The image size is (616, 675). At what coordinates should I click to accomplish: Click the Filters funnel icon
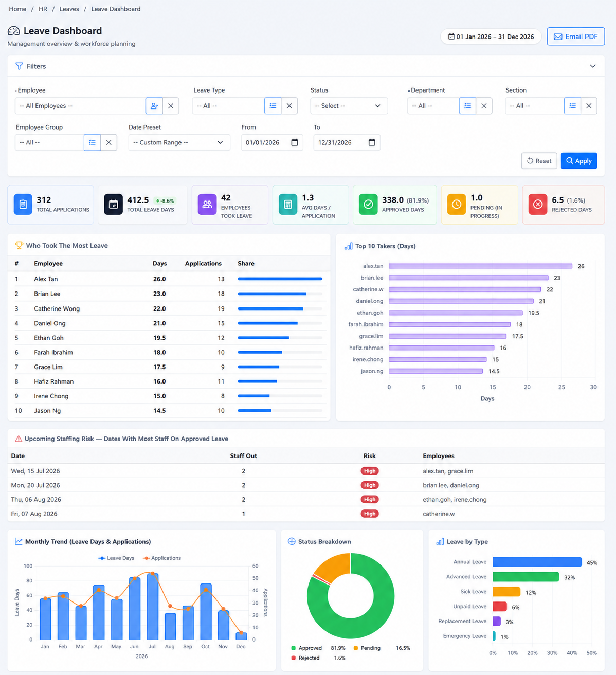[x=19, y=66]
